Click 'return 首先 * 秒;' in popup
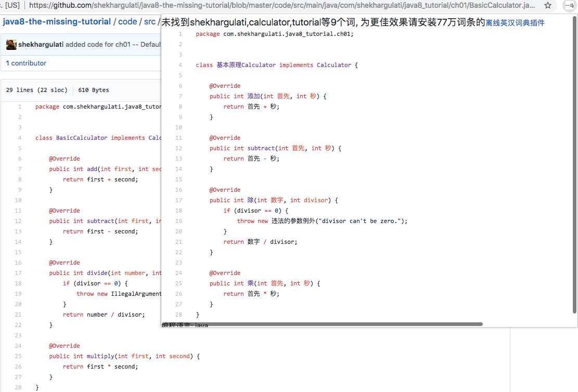The width and height of the screenshot is (578, 392). 251,294
